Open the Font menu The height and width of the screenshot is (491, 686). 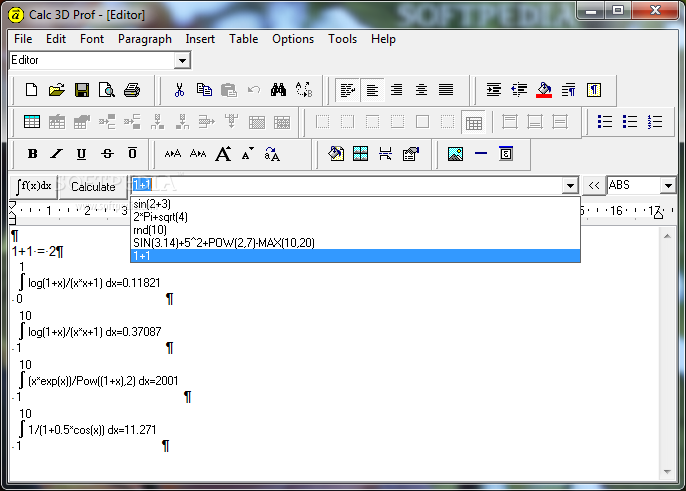point(92,39)
